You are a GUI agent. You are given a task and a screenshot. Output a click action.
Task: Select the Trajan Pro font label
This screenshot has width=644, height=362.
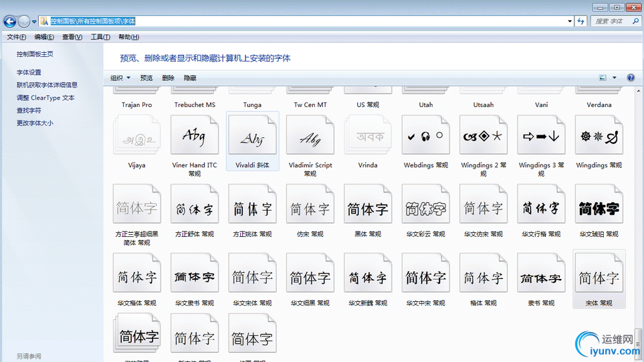click(137, 105)
